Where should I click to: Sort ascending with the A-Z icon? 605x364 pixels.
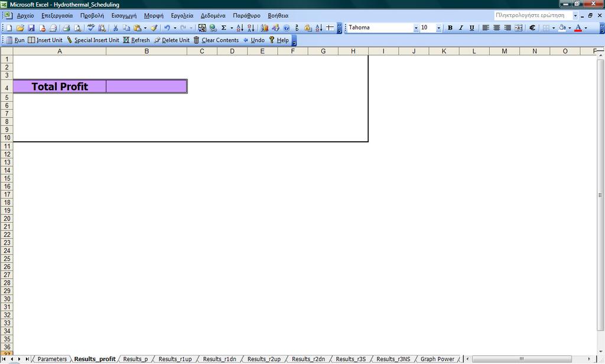tap(240, 28)
